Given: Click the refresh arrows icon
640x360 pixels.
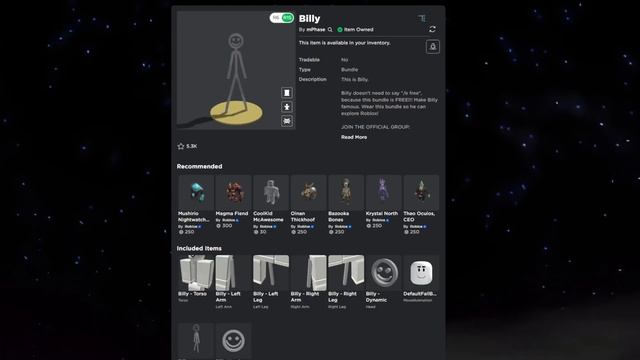Looking at the screenshot, I should click(x=432, y=29).
